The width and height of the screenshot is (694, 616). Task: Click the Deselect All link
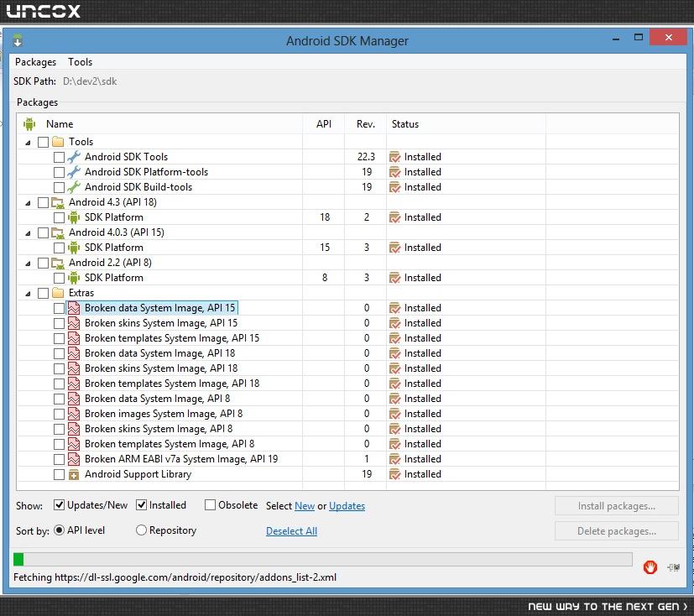292,531
